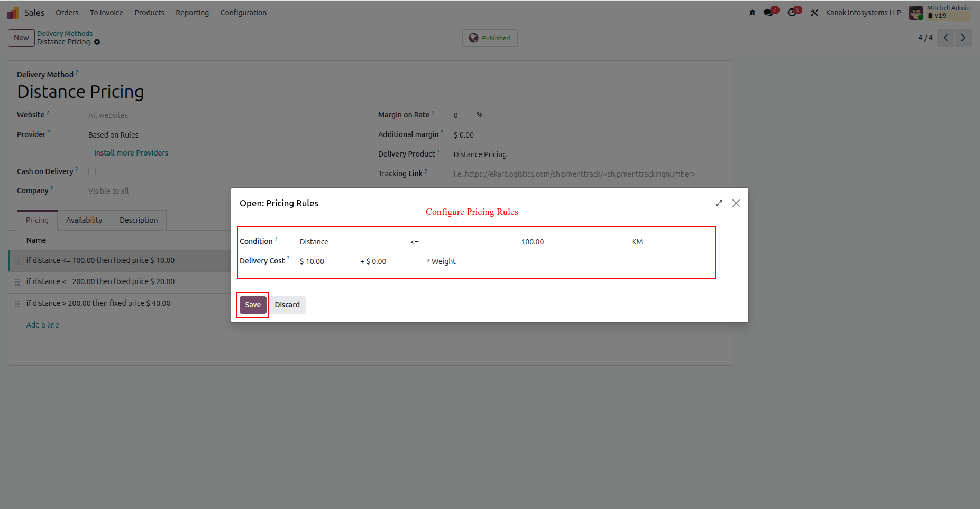The image size is (980, 509).
Task: Select the first pricing rule row
Action: [x=100, y=260]
